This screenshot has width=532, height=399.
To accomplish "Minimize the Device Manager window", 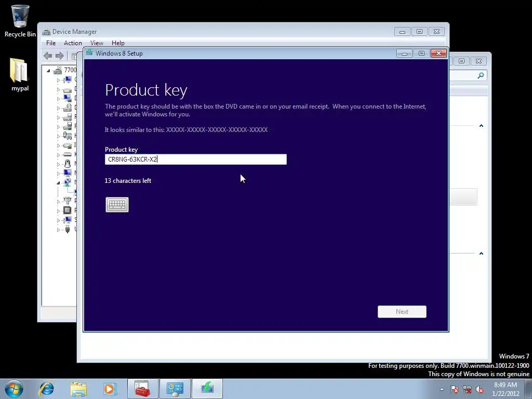I will [403, 32].
